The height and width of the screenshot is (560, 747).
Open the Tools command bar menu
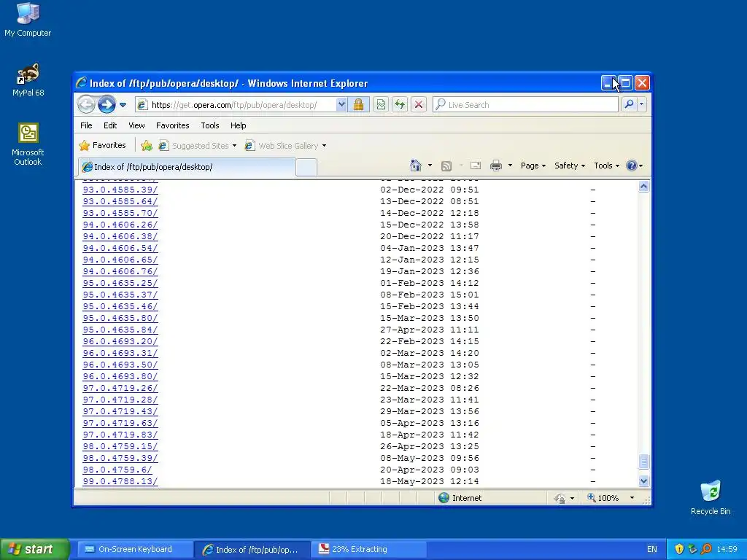point(606,166)
